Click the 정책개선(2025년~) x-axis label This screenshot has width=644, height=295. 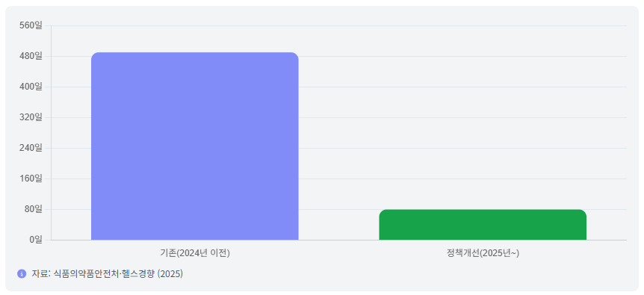tap(483, 253)
